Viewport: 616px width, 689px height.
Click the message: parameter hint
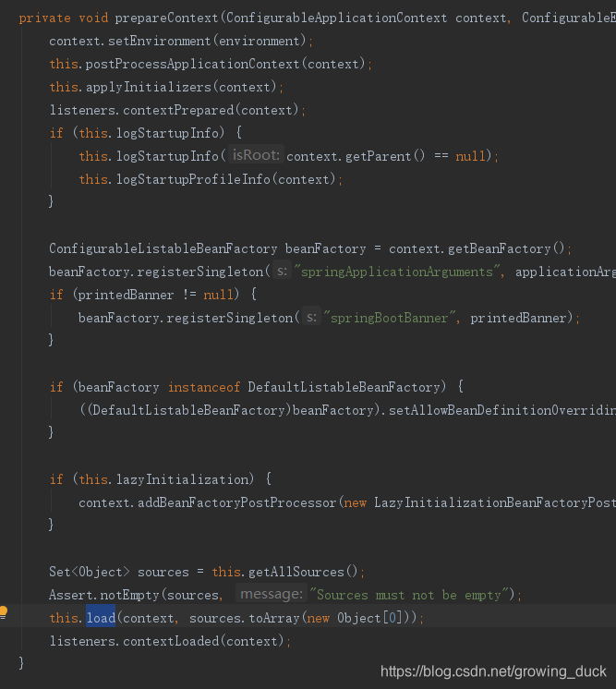coord(272,594)
